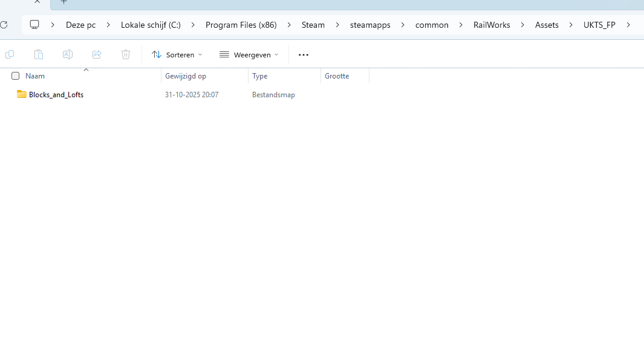The height and width of the screenshot is (363, 644).
Task: Click the refresh icon beside the address bar
Action: 4,25
